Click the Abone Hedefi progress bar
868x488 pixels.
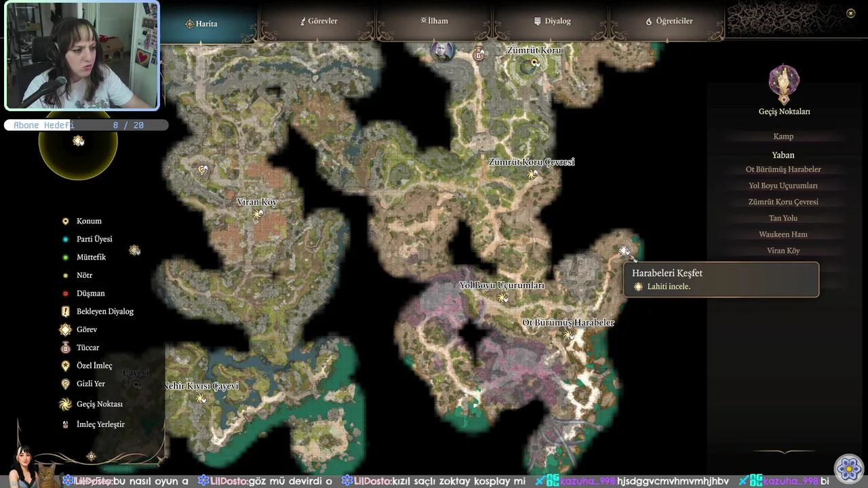click(86, 125)
